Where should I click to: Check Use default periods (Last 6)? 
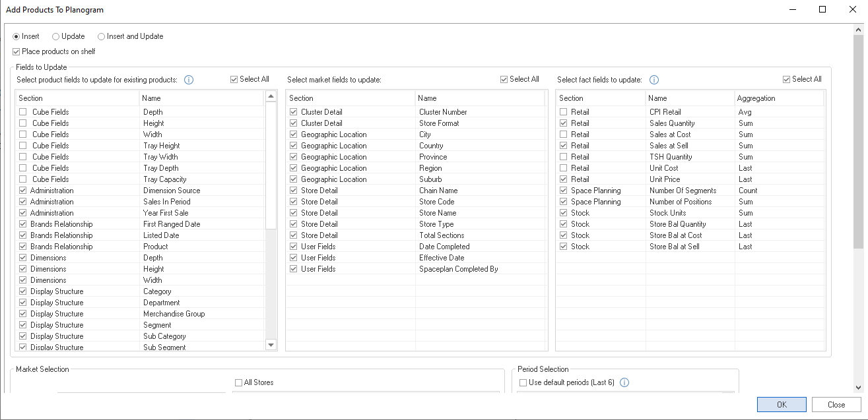pos(523,382)
